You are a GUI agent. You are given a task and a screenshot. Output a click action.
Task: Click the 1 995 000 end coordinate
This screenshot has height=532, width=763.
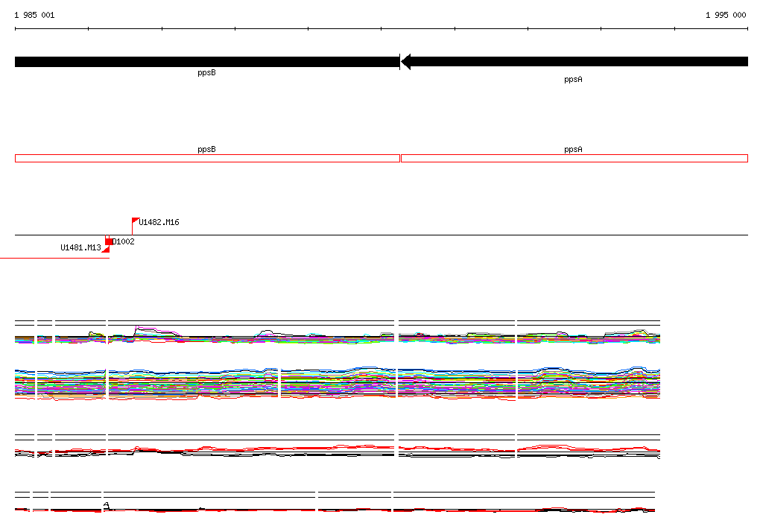point(726,15)
